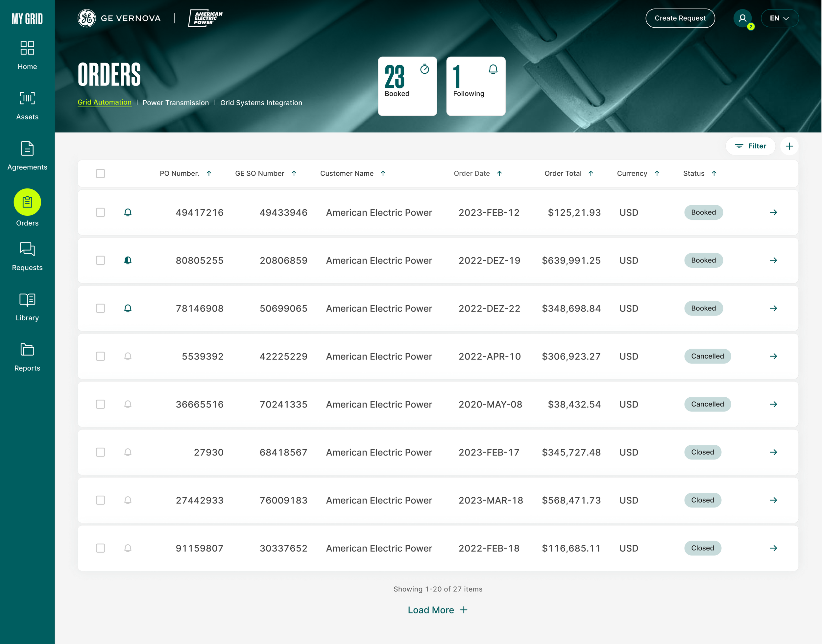Switch to the Power Transmission tab
822x644 pixels.
[176, 102]
